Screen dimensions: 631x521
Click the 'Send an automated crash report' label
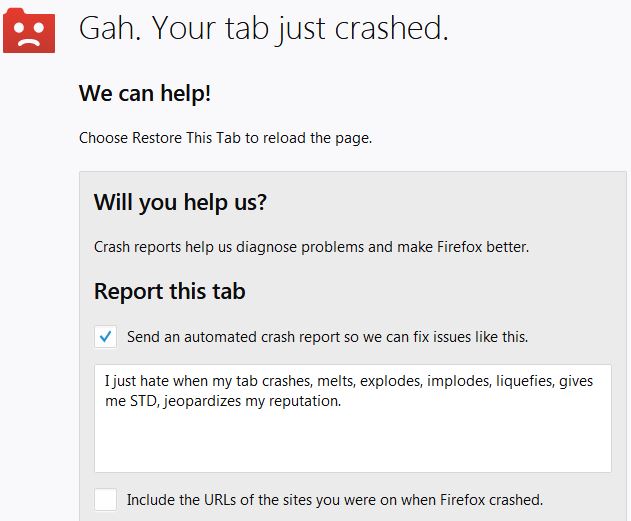tap(327, 337)
